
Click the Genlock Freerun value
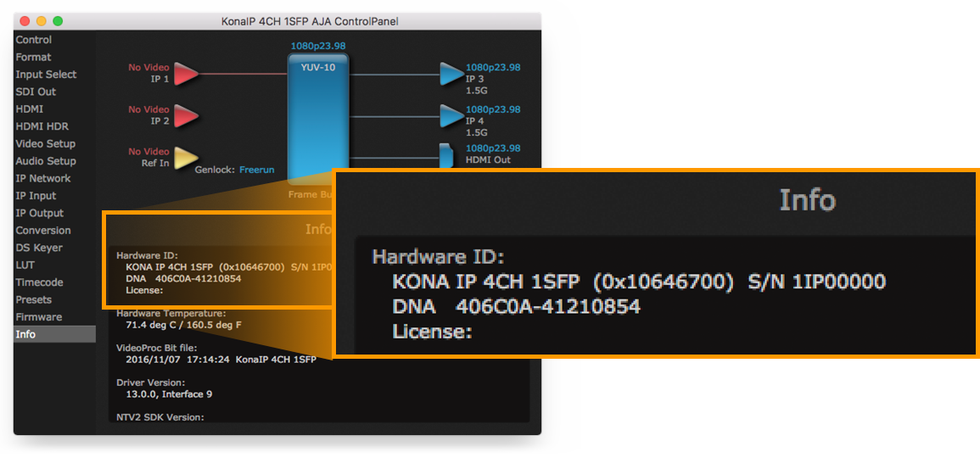click(256, 170)
